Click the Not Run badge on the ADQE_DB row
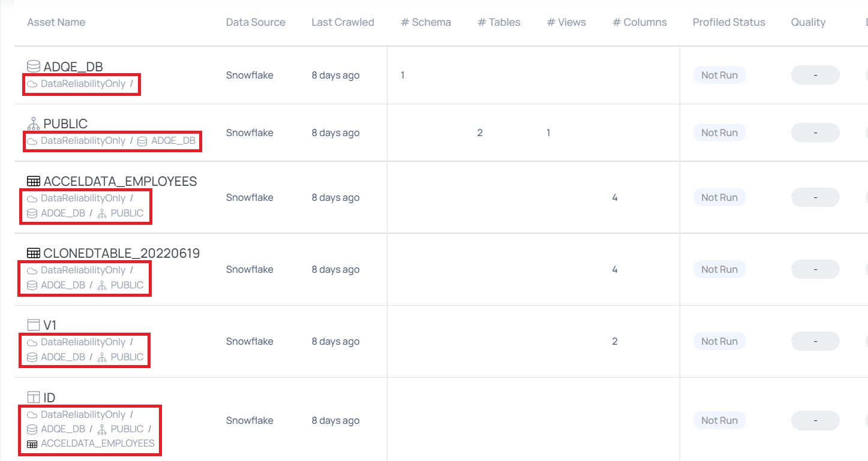 (719, 75)
